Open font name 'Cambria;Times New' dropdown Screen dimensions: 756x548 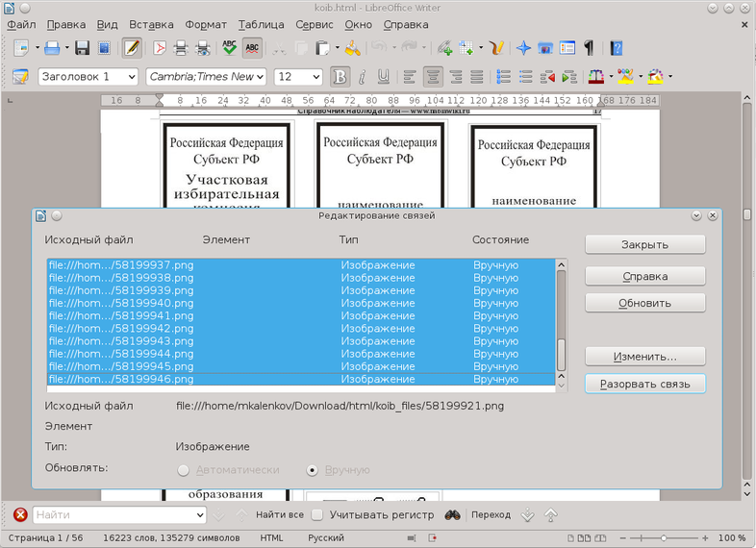260,77
